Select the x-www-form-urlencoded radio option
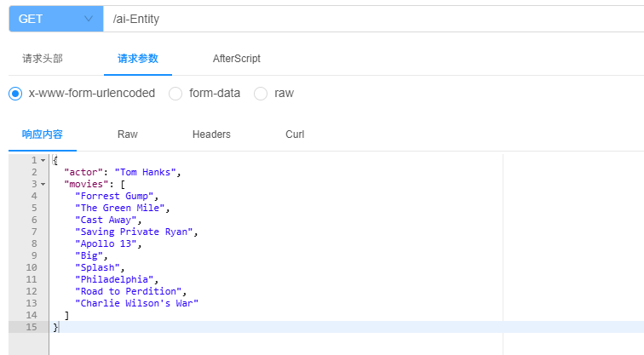Screen dimensions: 644x355 tap(15, 94)
